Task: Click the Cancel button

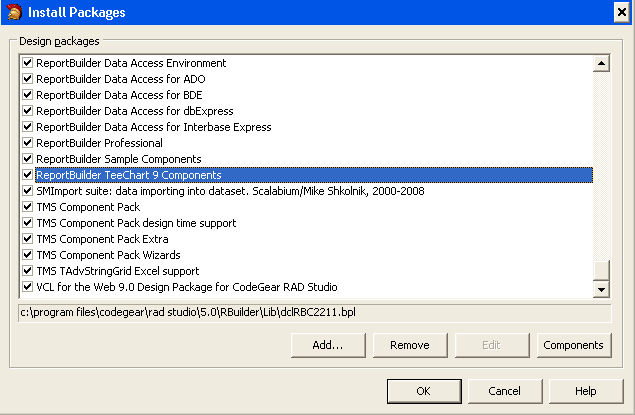Action: pos(505,391)
